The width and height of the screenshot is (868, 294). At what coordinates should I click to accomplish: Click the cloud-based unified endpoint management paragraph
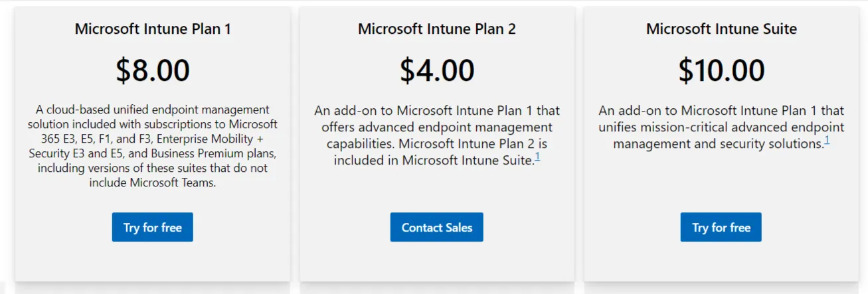[153, 146]
